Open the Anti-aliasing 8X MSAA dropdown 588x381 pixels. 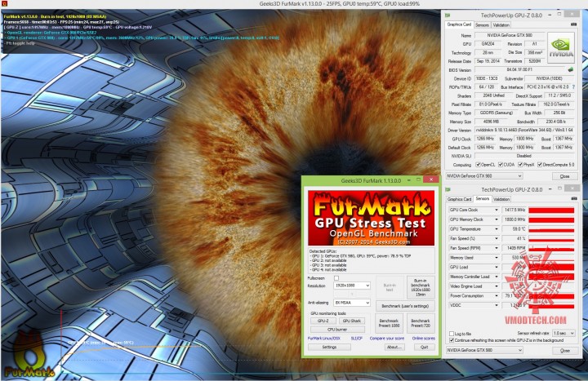click(351, 304)
